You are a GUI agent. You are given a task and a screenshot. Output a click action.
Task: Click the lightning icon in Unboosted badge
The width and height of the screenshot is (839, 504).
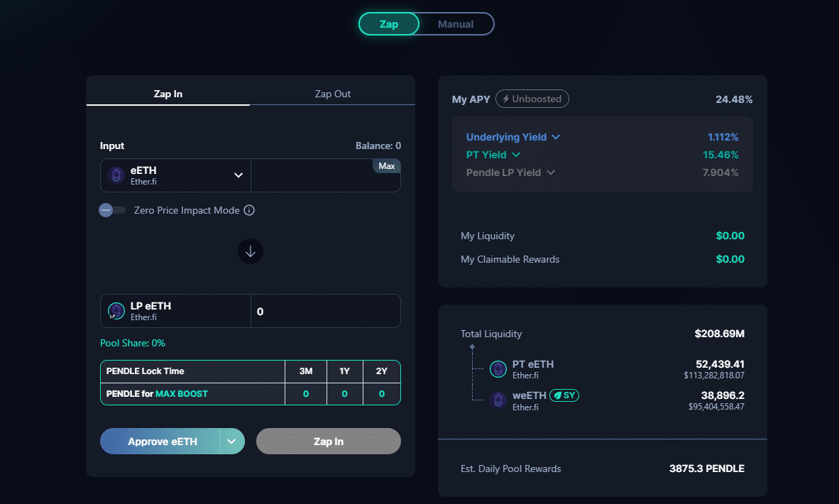click(x=505, y=99)
